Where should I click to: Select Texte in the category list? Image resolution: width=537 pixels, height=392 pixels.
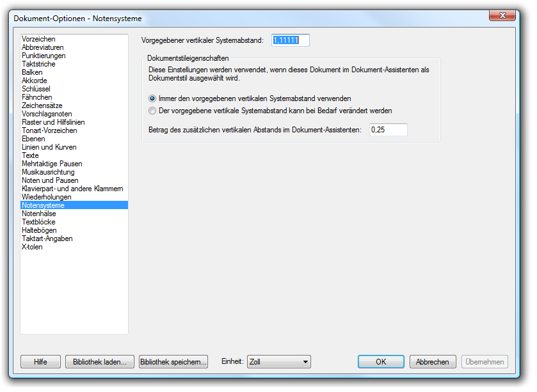coord(74,155)
